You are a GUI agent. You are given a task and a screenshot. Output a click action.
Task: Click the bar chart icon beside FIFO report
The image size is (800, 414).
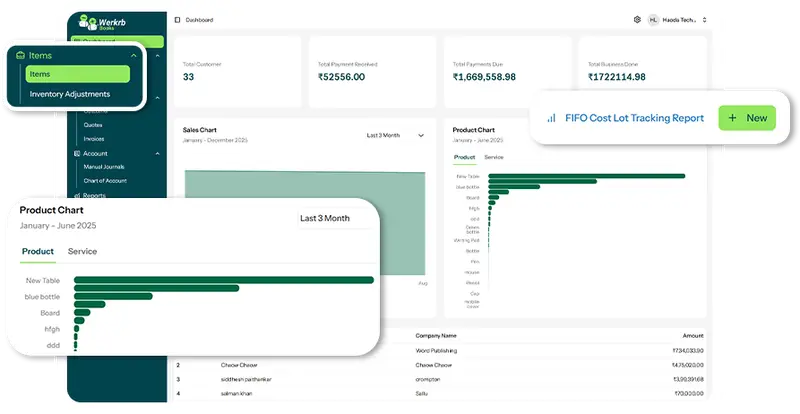(551, 118)
